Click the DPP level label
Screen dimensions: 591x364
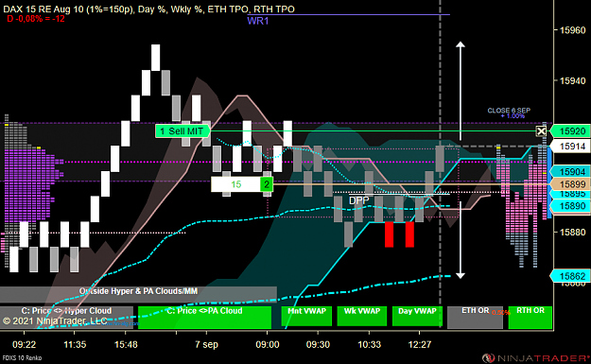pyautogui.click(x=358, y=200)
